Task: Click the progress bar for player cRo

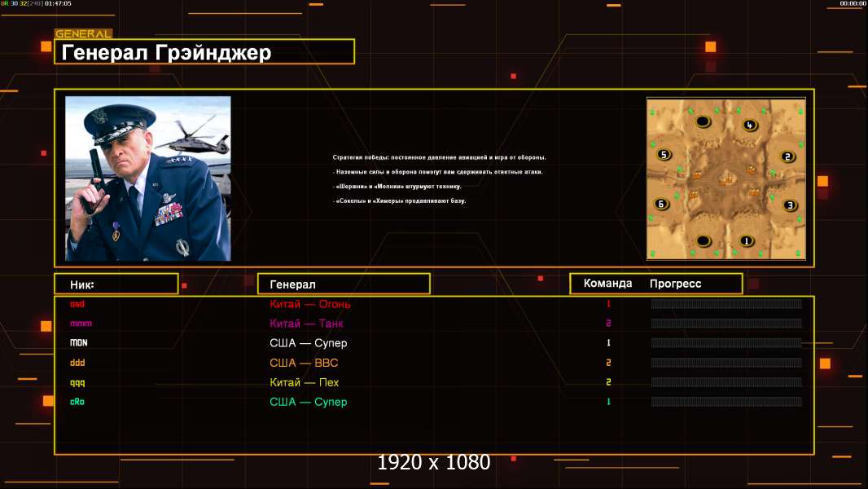Action: 726,402
